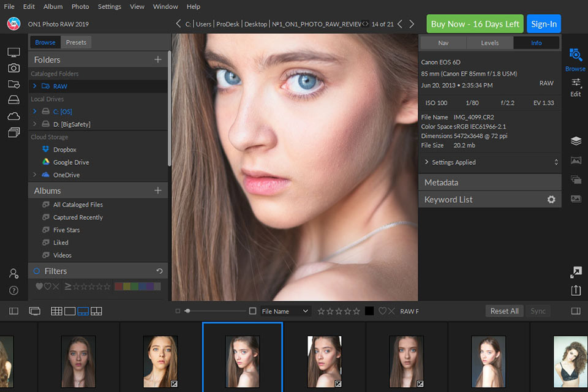The width and height of the screenshot is (588, 392).
Task: Open the user account icon
Action: (14, 274)
